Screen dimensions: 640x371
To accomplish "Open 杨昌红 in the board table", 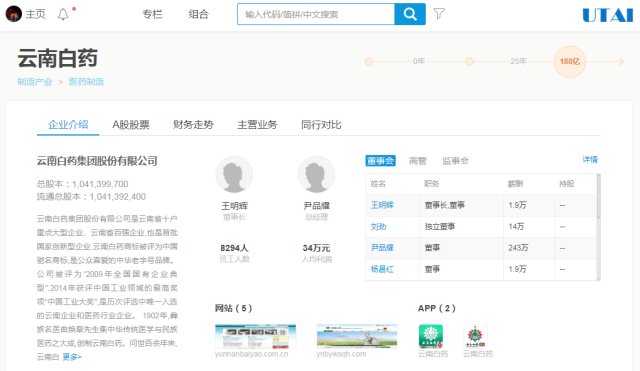I will point(382,269).
